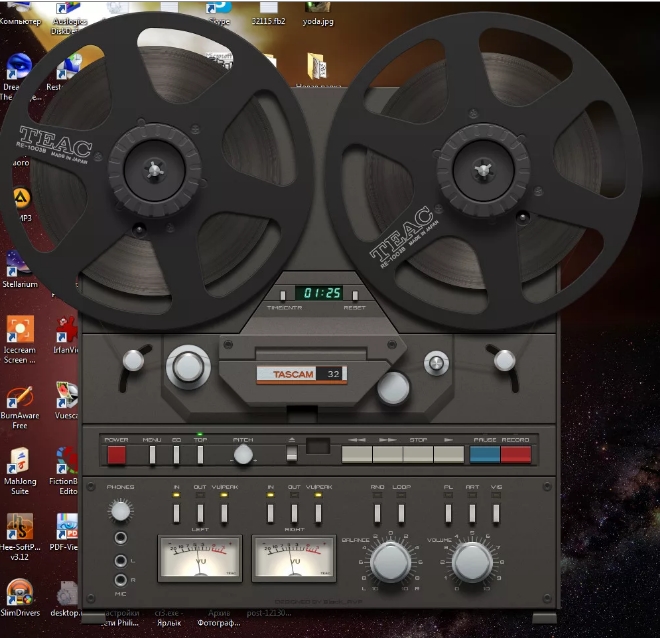Screen dimensions: 660x638
Task: Click the PITCH knob
Action: pyautogui.click(x=243, y=455)
